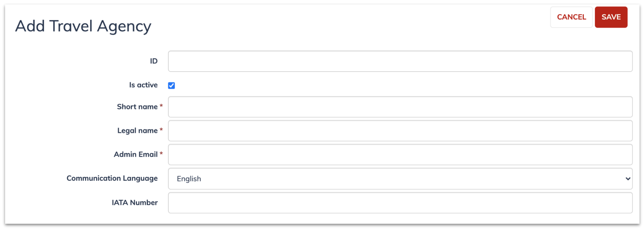Click the red asterisk beside Short name
The width and height of the screenshot is (644, 229).
click(x=161, y=105)
